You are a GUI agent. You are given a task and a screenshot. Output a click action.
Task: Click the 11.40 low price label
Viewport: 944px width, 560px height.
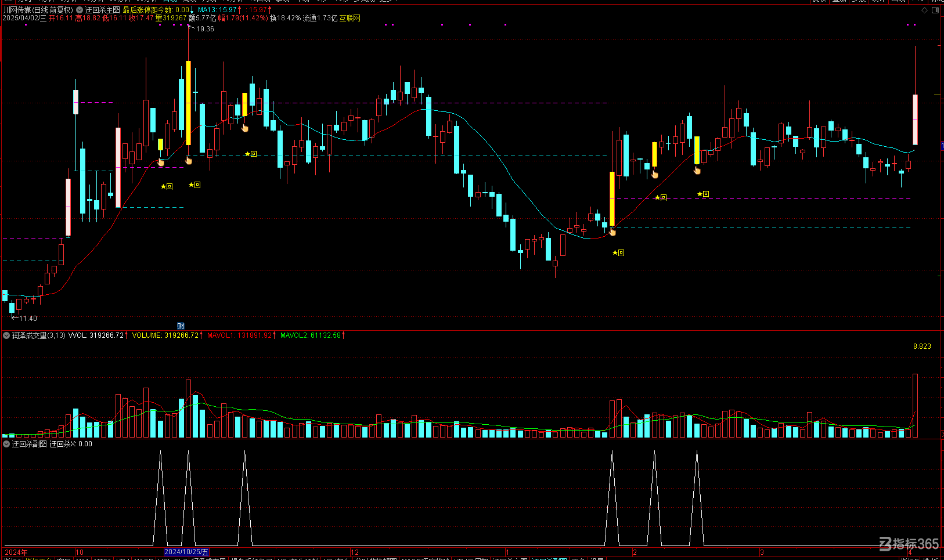click(x=28, y=319)
